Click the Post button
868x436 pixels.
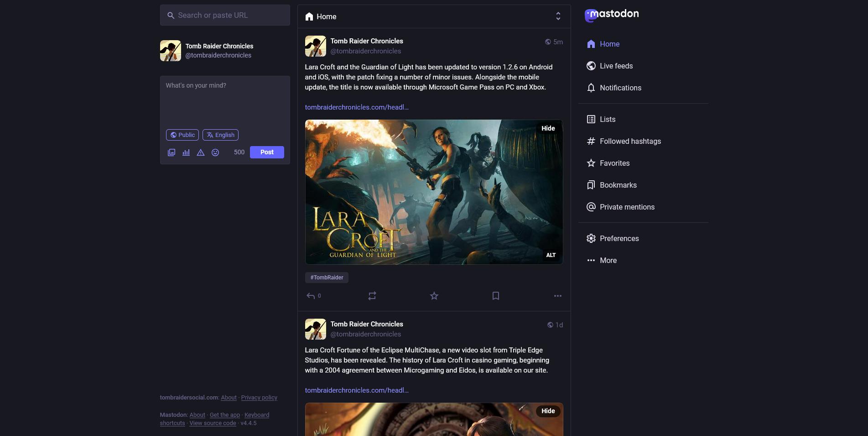[x=267, y=152]
